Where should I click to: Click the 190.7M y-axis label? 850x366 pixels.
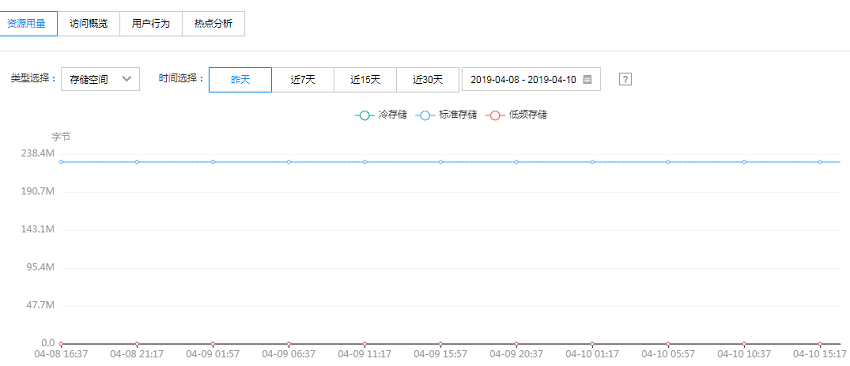[38, 191]
